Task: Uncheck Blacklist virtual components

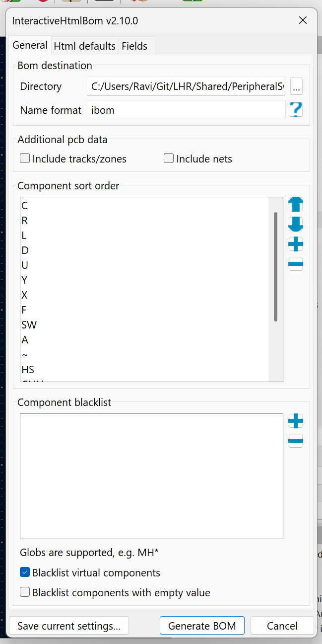Action: coord(25,572)
